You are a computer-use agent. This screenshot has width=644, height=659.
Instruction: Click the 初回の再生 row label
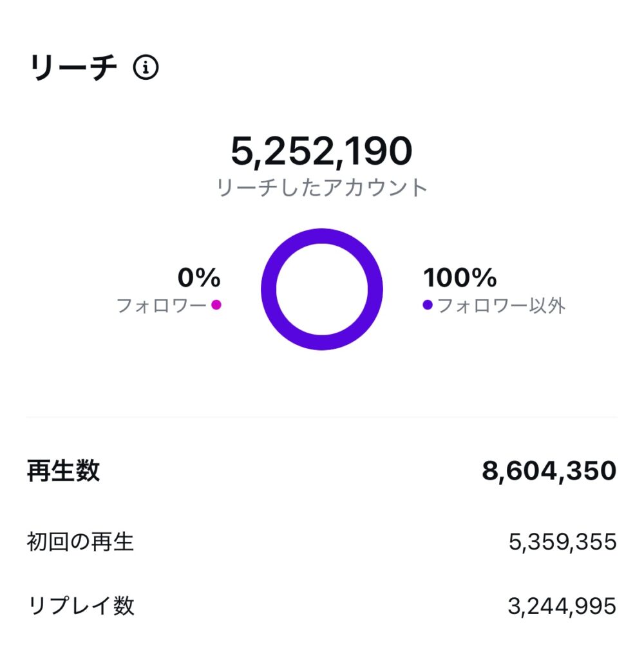click(x=80, y=542)
